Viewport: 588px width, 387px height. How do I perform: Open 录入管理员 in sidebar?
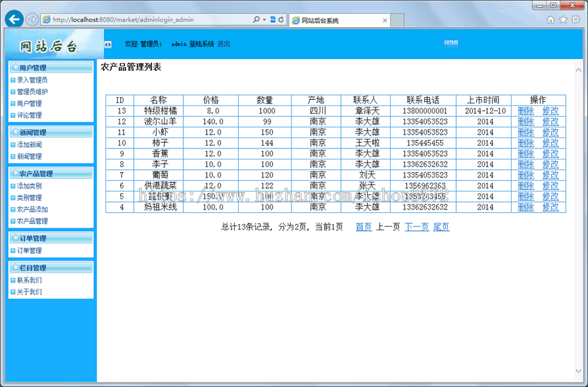32,80
